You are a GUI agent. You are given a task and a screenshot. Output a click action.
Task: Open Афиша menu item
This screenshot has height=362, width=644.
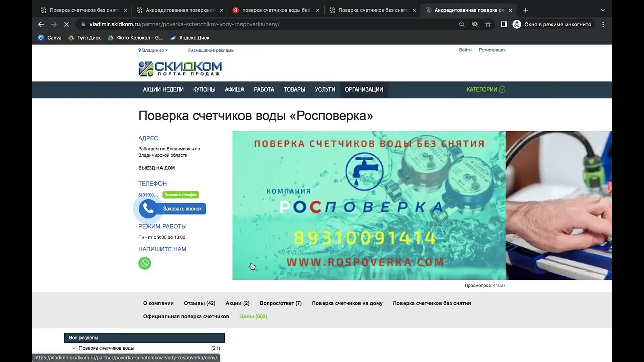click(x=234, y=89)
